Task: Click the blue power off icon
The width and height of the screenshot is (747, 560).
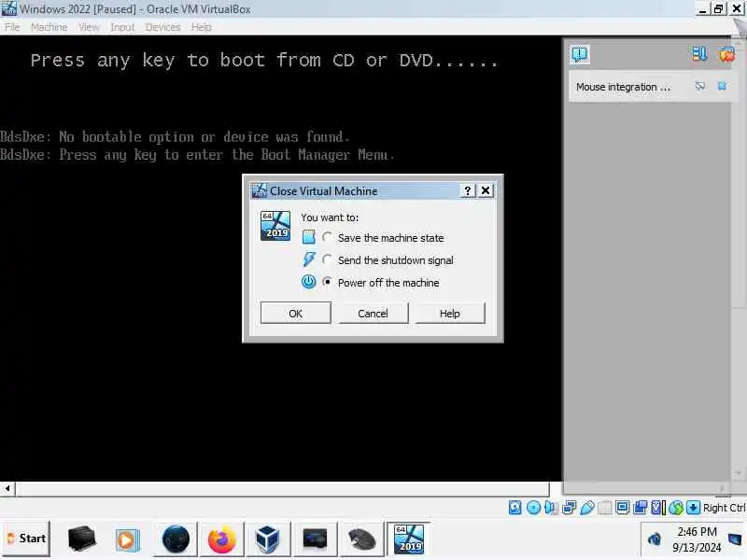Action: [x=309, y=282]
